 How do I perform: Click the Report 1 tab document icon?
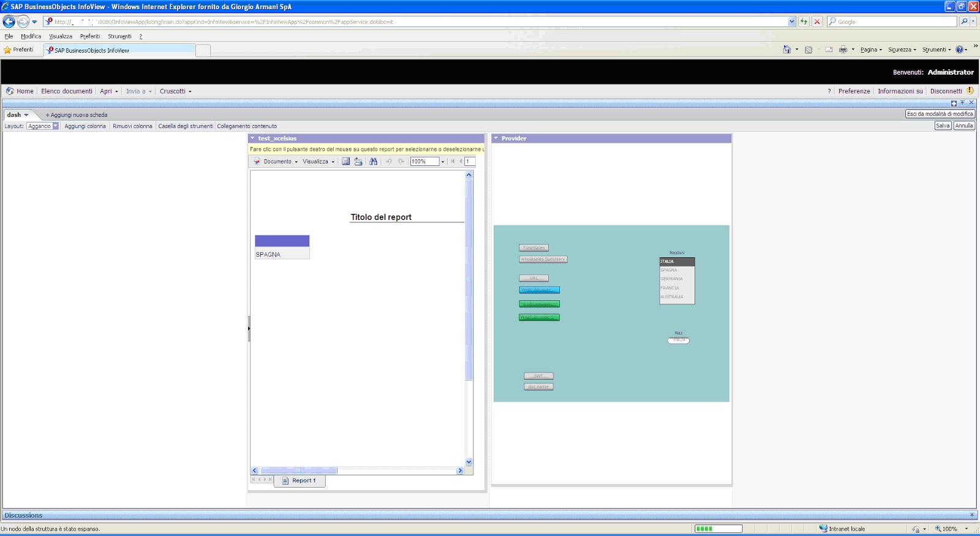(x=285, y=481)
